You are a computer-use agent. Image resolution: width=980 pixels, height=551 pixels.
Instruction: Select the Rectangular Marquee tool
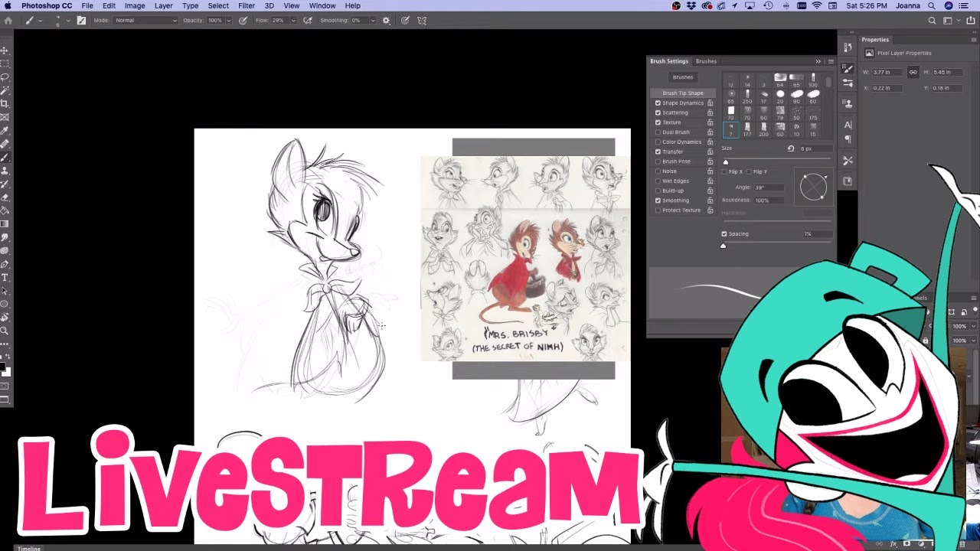pos(5,64)
